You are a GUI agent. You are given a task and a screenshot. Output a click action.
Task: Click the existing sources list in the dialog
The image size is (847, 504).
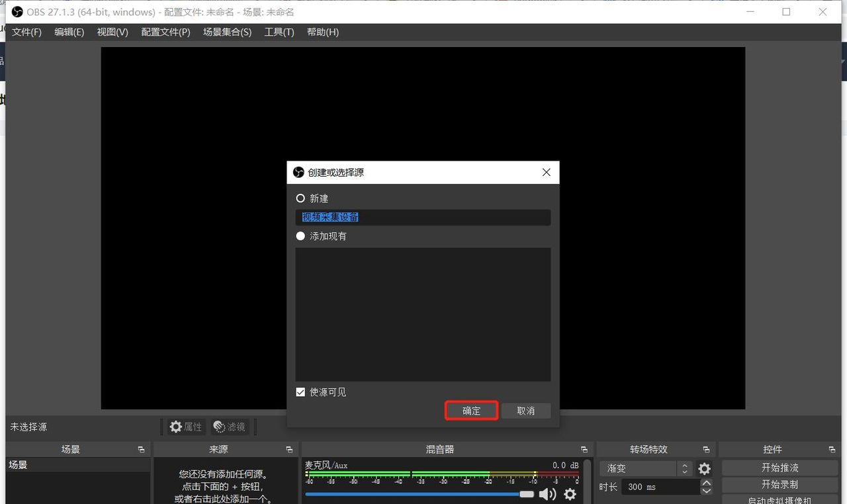click(423, 315)
